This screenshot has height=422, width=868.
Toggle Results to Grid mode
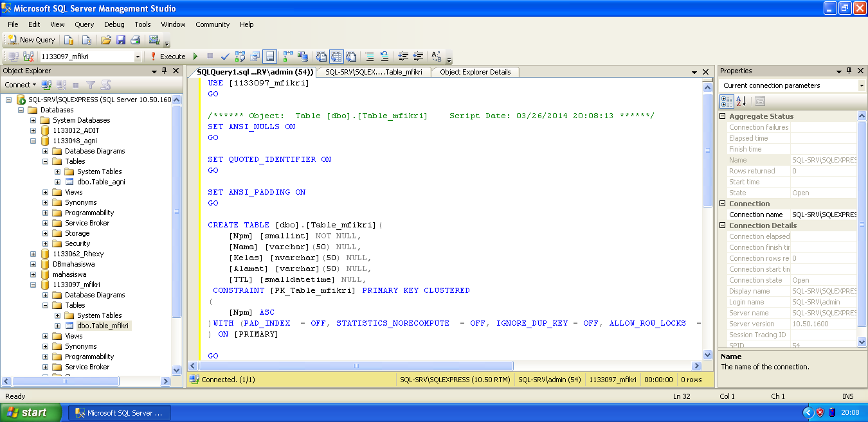click(x=336, y=57)
